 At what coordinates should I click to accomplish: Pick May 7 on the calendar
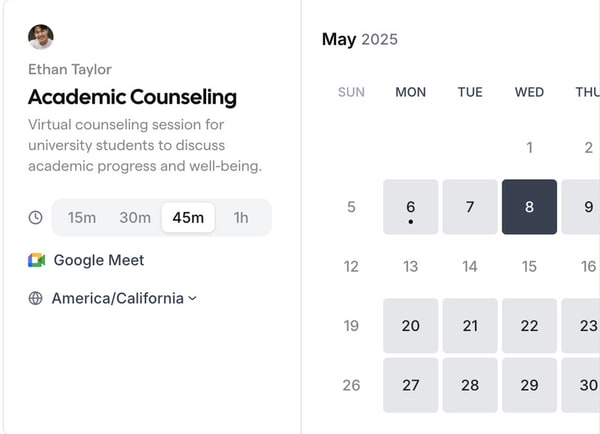click(x=470, y=207)
